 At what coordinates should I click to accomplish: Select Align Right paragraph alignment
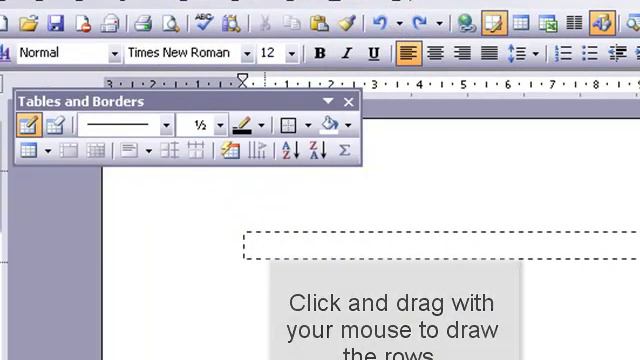[462, 53]
